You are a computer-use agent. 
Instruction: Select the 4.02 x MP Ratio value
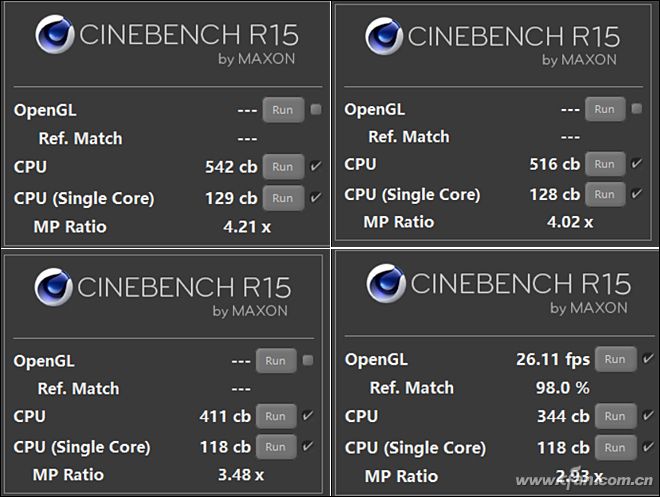570,222
